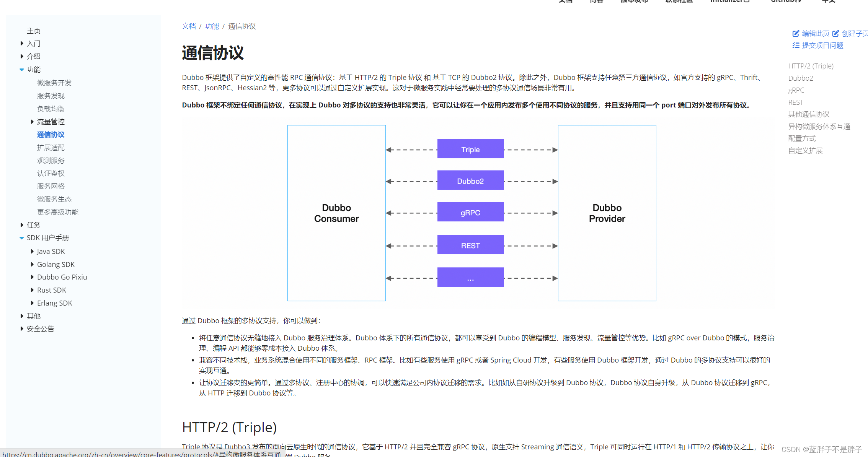868x457 pixels.
Task: Click the HTTP/2 (Triple) section heading
Action: tap(229, 427)
